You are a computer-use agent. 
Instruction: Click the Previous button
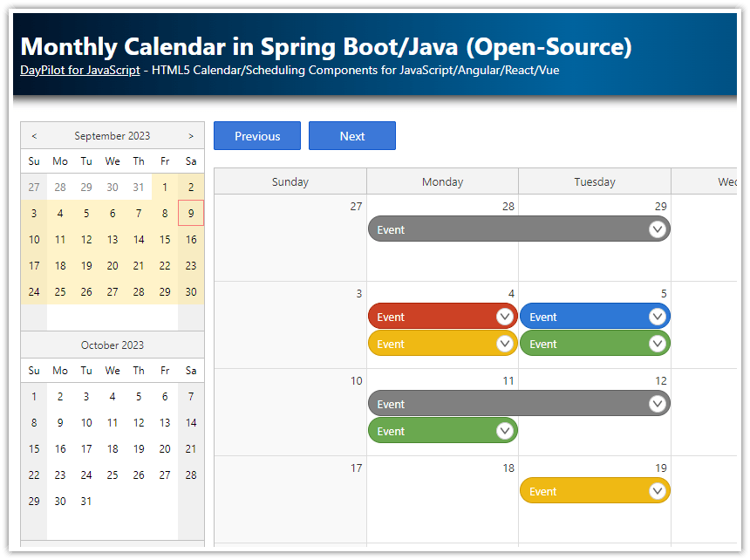[256, 135]
